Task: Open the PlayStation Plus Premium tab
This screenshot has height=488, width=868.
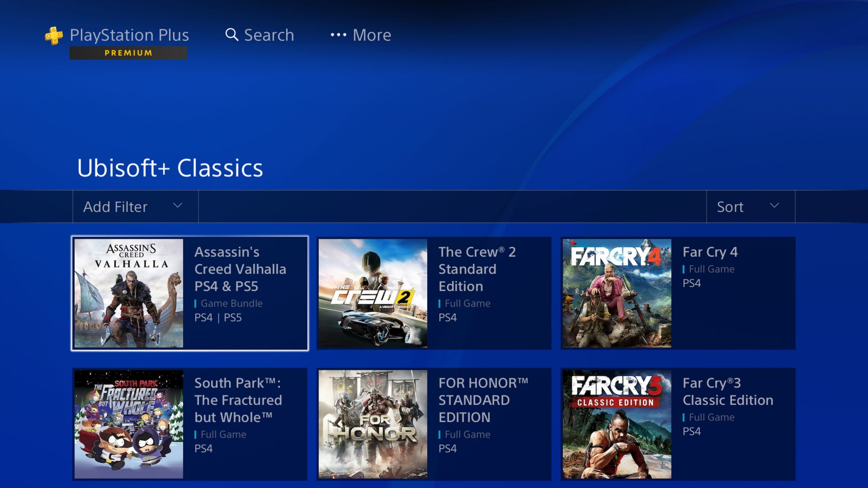Action: click(x=117, y=42)
